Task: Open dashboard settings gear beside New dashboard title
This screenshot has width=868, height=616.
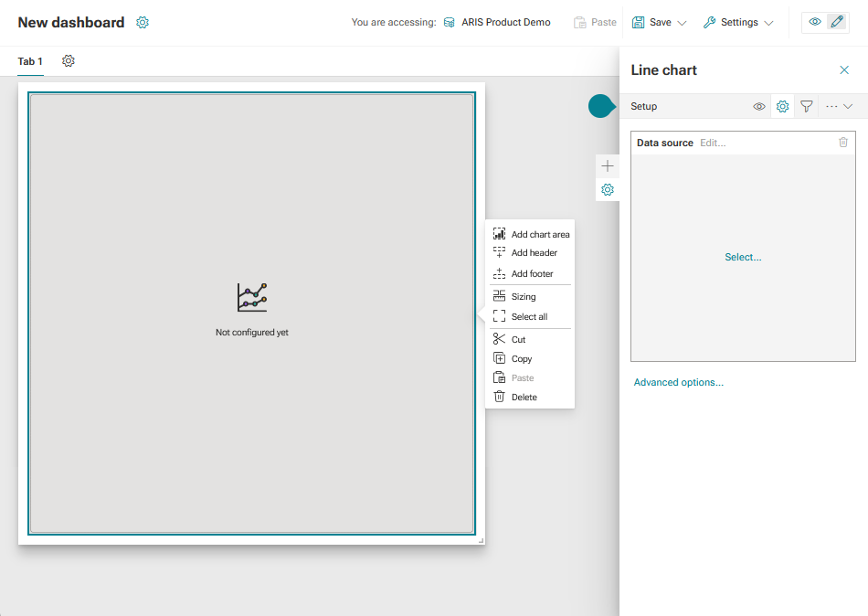Action: pyautogui.click(x=143, y=22)
